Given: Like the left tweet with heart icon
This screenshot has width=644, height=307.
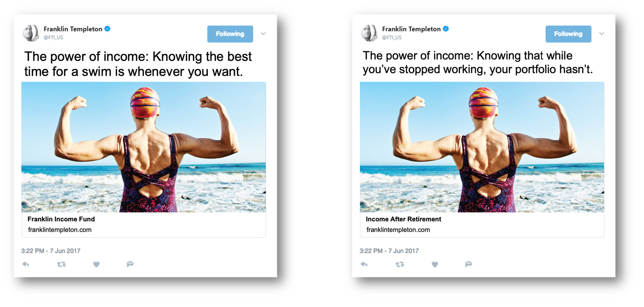Looking at the screenshot, I should [x=96, y=264].
